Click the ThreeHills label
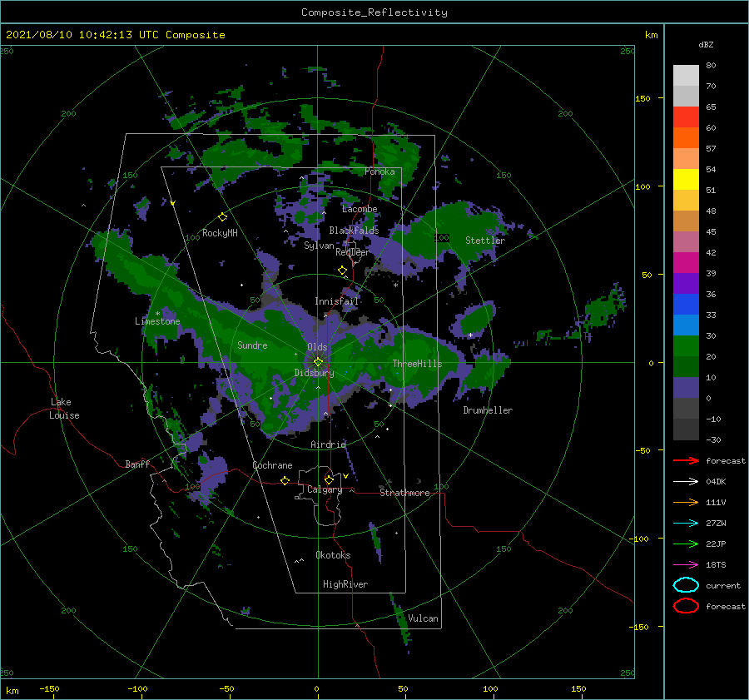 [x=417, y=364]
